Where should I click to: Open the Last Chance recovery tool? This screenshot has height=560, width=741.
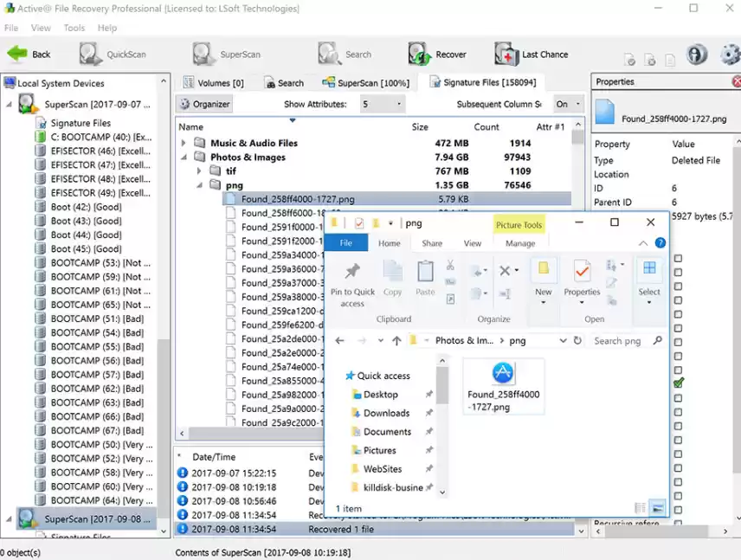coord(506,55)
